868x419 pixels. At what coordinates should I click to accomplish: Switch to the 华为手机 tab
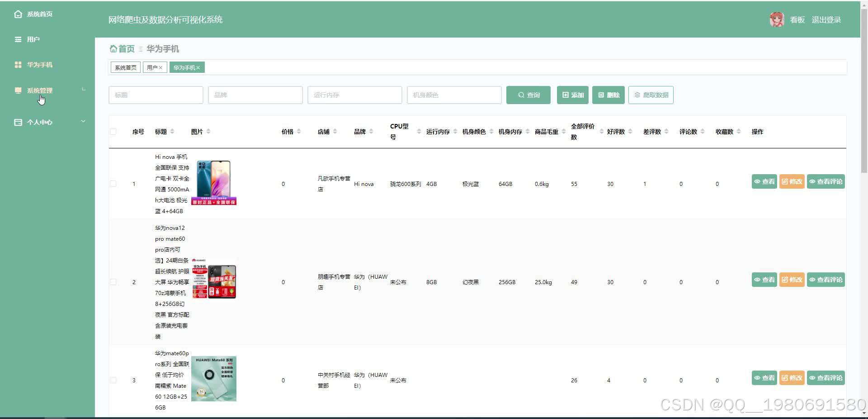click(x=187, y=67)
